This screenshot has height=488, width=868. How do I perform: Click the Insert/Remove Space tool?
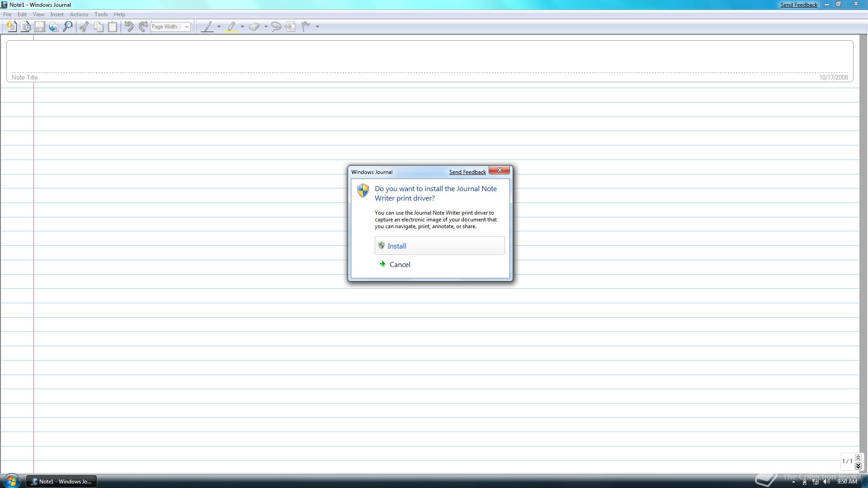pyautogui.click(x=290, y=27)
